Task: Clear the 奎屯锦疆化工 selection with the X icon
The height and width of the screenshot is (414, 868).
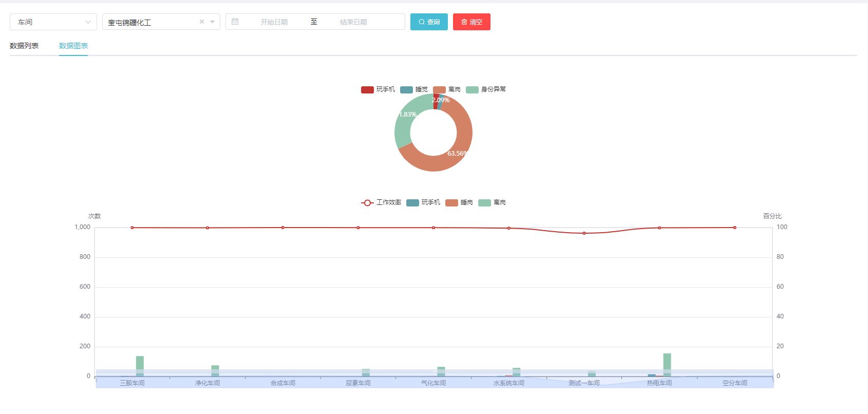Action: coord(202,22)
